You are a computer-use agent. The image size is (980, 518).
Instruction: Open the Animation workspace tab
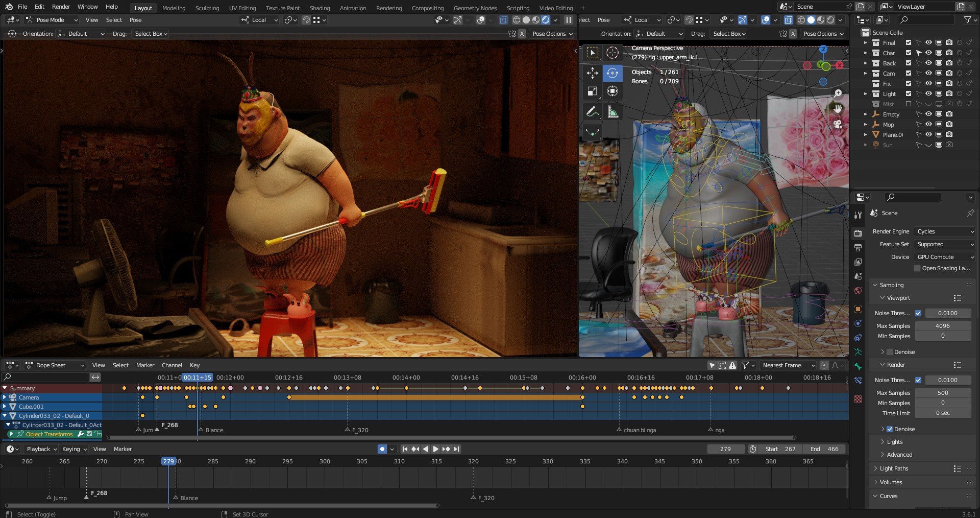(353, 8)
